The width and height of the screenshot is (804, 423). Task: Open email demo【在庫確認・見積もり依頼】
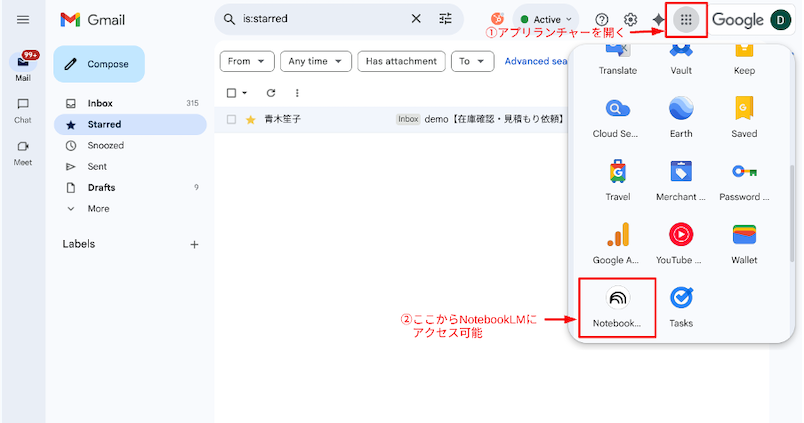[x=494, y=119]
